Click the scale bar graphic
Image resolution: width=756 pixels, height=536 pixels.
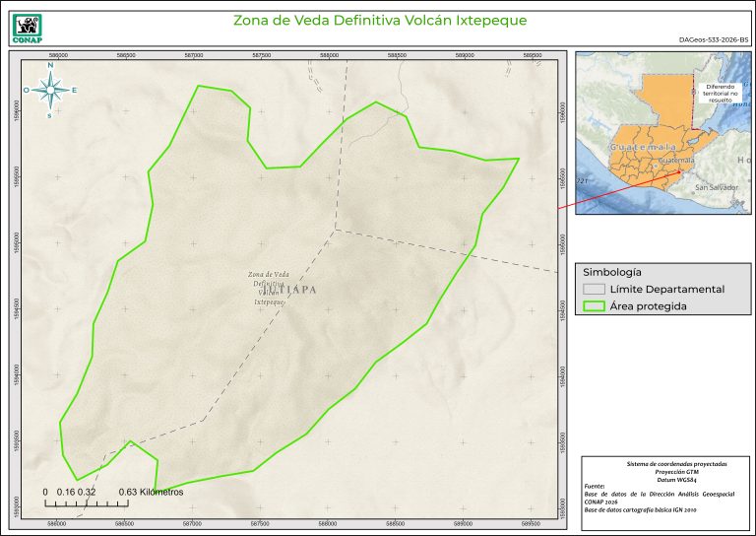[x=89, y=502]
